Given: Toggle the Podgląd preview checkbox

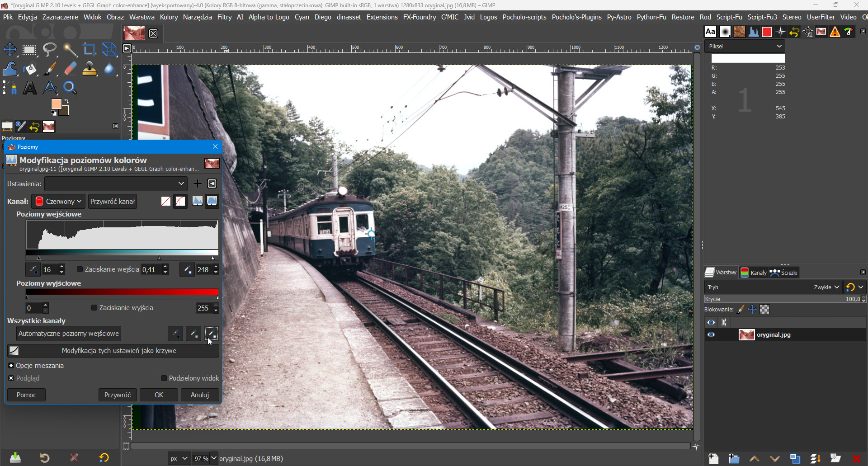Looking at the screenshot, I should [11, 378].
